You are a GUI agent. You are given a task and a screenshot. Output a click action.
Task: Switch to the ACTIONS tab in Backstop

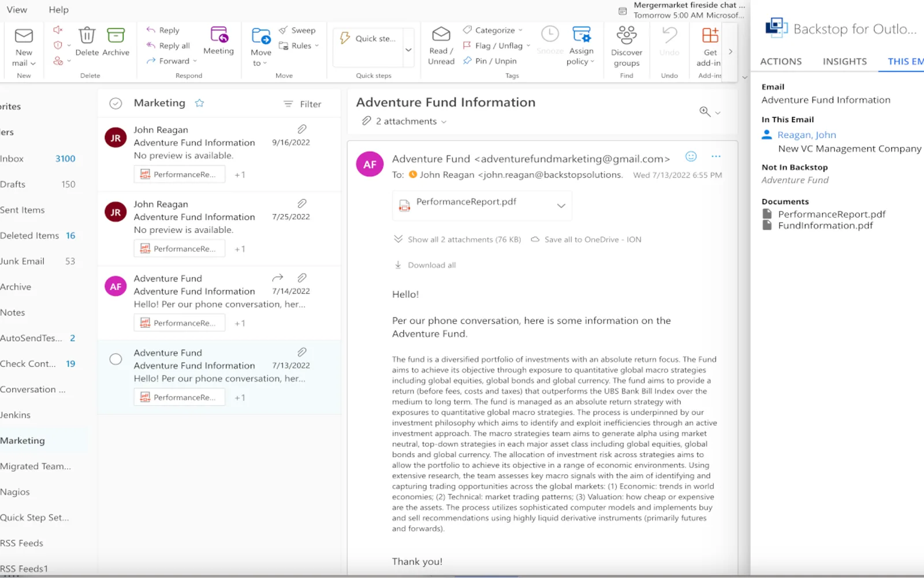pyautogui.click(x=781, y=61)
